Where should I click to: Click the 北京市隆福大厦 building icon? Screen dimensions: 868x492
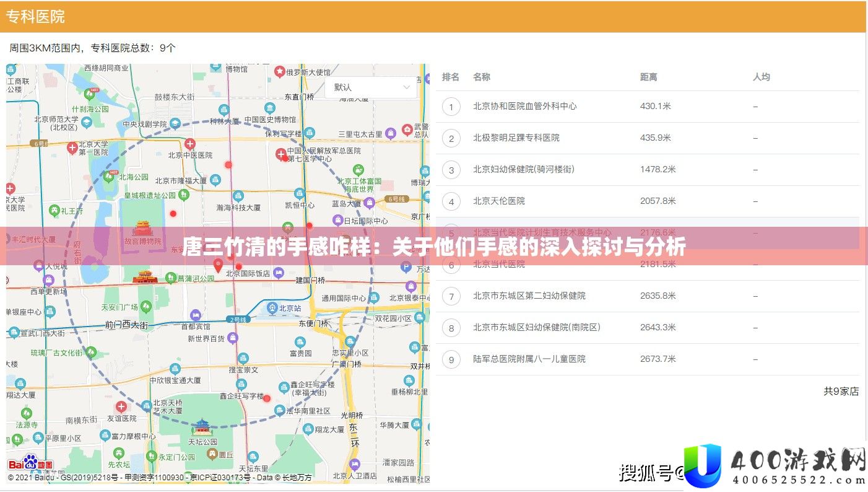point(215,180)
